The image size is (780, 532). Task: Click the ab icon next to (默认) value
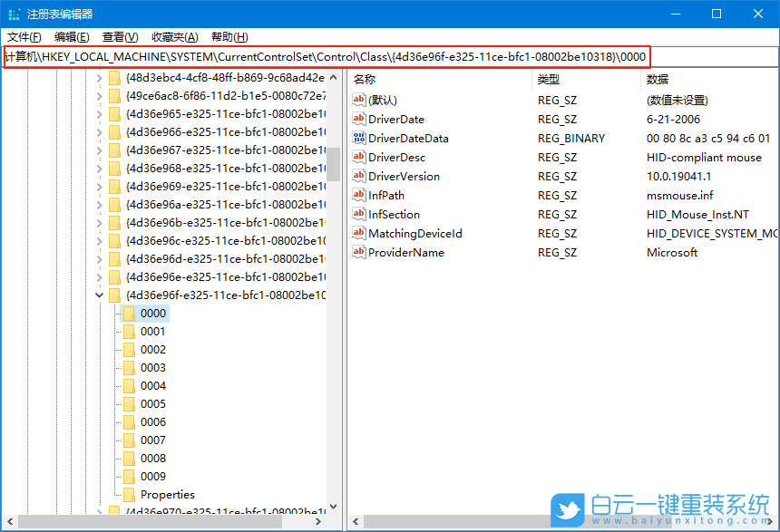[361, 100]
